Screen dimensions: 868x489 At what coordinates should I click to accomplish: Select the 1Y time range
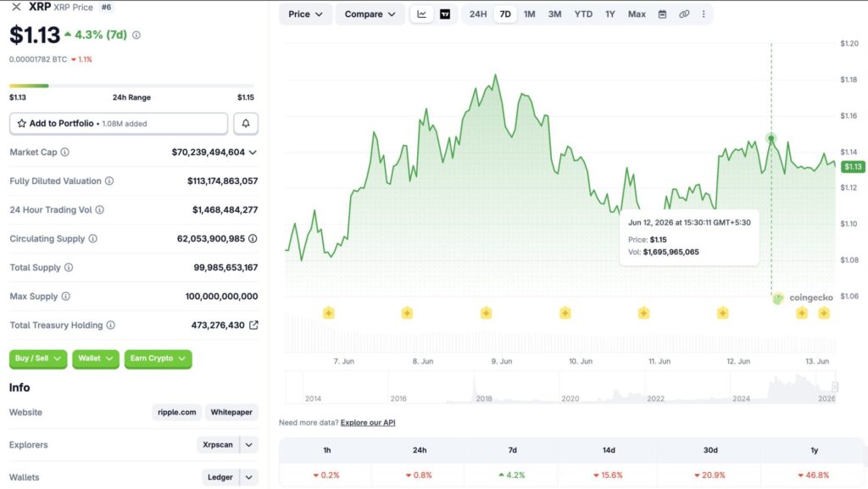(610, 14)
